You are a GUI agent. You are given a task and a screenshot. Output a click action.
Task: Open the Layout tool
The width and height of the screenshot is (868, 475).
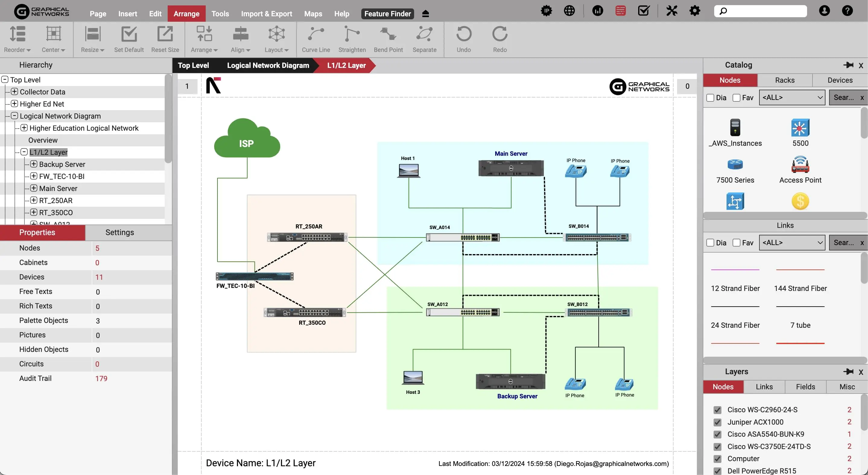(x=277, y=40)
